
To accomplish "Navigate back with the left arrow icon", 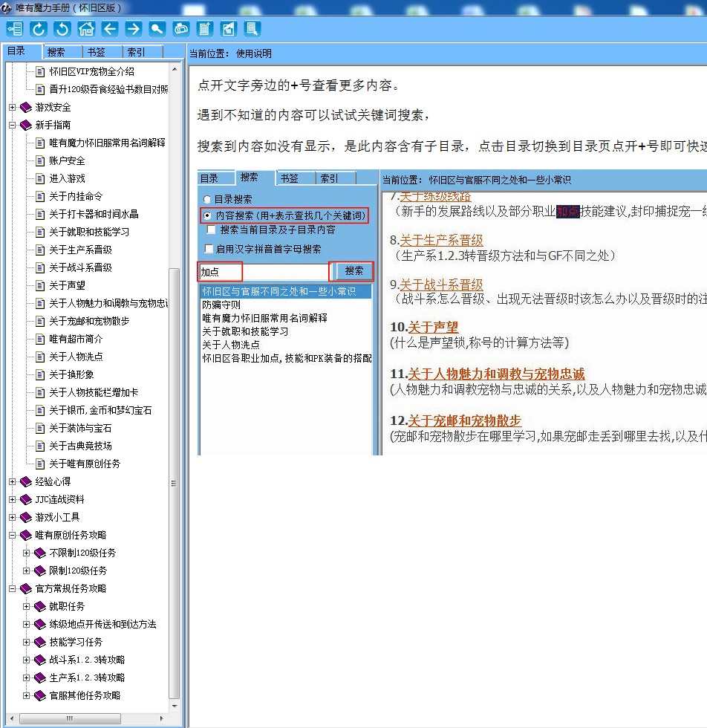I will tap(110, 29).
